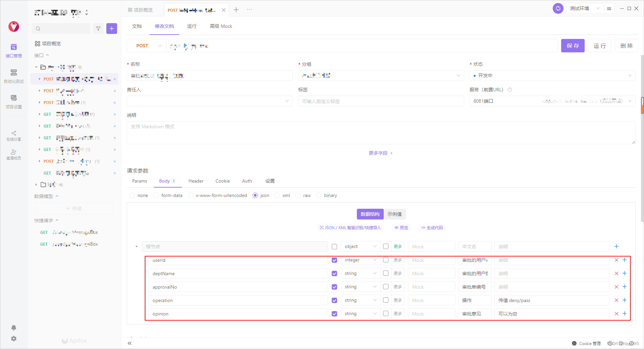Open the 8081端口 service dropdown

[552, 101]
